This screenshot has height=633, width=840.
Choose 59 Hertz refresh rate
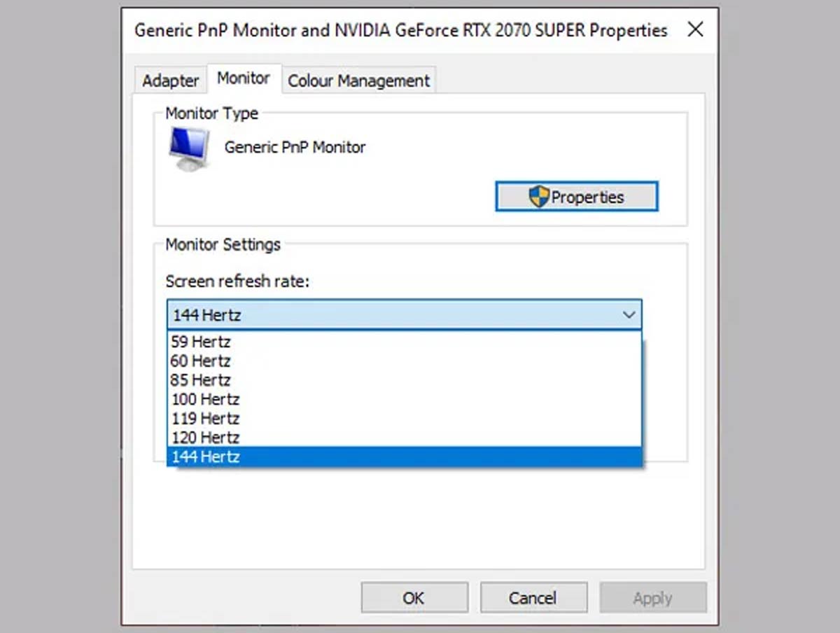tap(404, 342)
